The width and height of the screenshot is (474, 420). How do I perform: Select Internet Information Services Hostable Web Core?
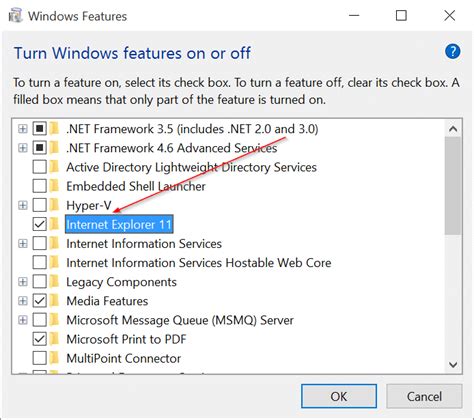pos(199,263)
